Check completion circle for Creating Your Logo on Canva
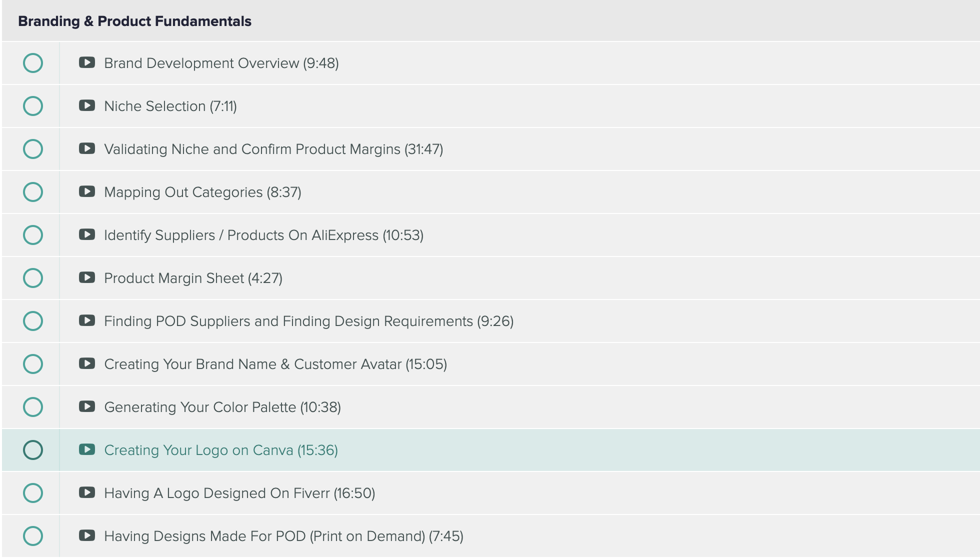 pos(33,450)
